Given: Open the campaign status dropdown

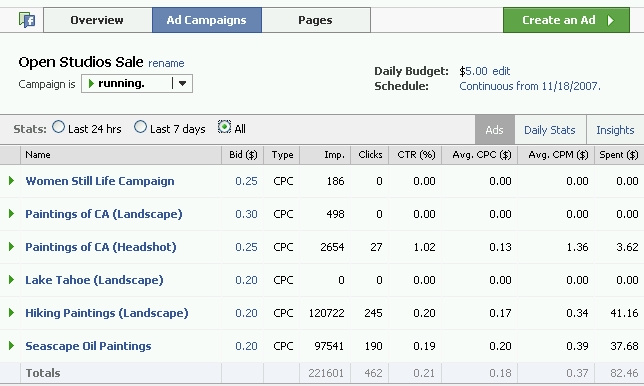Looking at the screenshot, I should [137, 83].
